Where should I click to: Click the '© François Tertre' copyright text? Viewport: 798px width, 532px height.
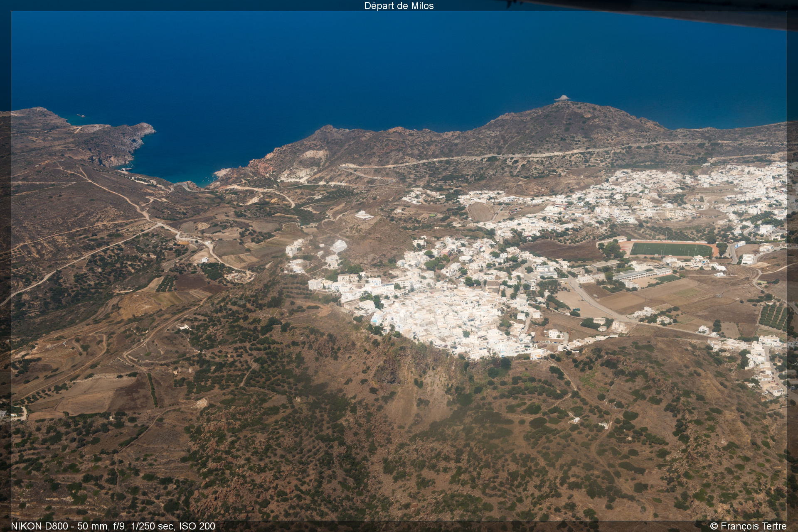[748, 526]
